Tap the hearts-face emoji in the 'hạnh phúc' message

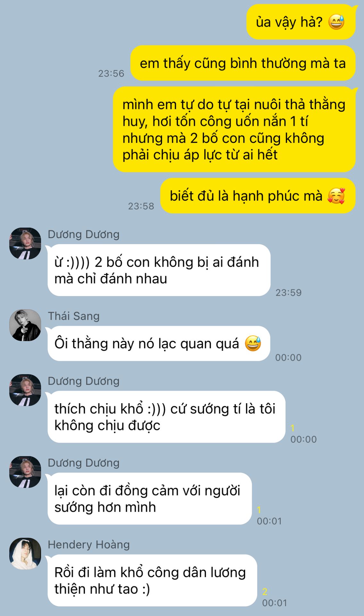[x=336, y=196]
